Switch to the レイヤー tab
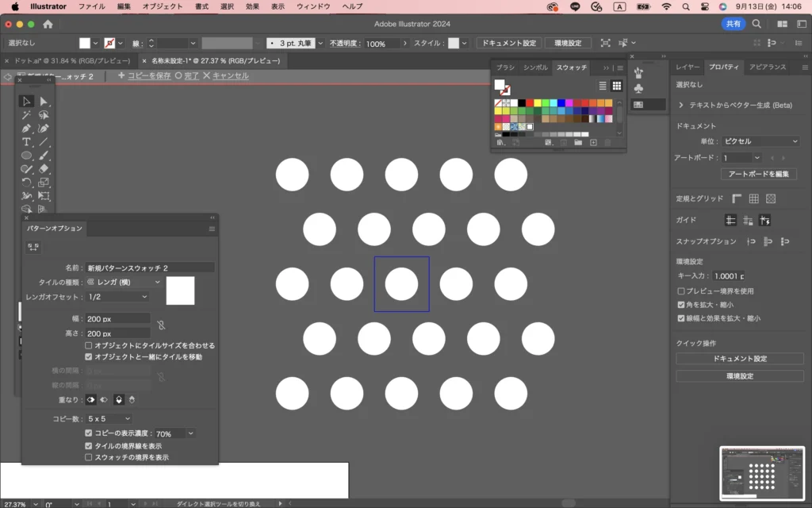Image resolution: width=812 pixels, height=508 pixels. coord(688,67)
